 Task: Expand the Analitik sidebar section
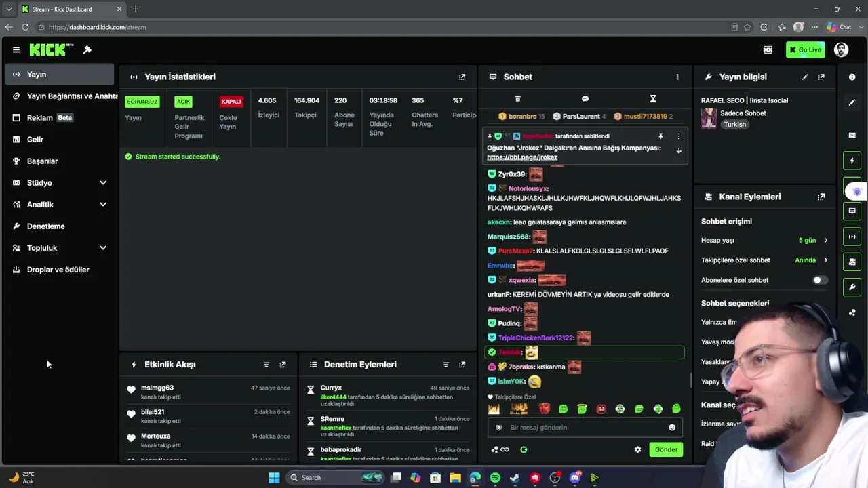click(x=103, y=205)
